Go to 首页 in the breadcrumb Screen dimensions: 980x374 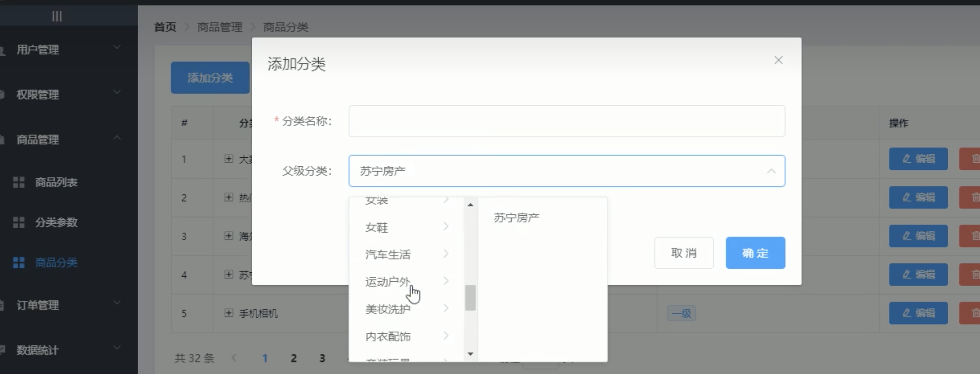[x=165, y=27]
